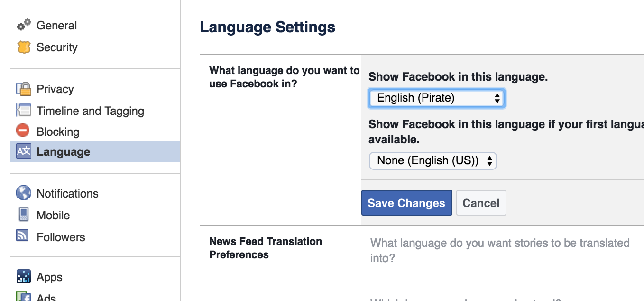The image size is (644, 301).
Task: Open the Security settings section
Action: point(57,47)
